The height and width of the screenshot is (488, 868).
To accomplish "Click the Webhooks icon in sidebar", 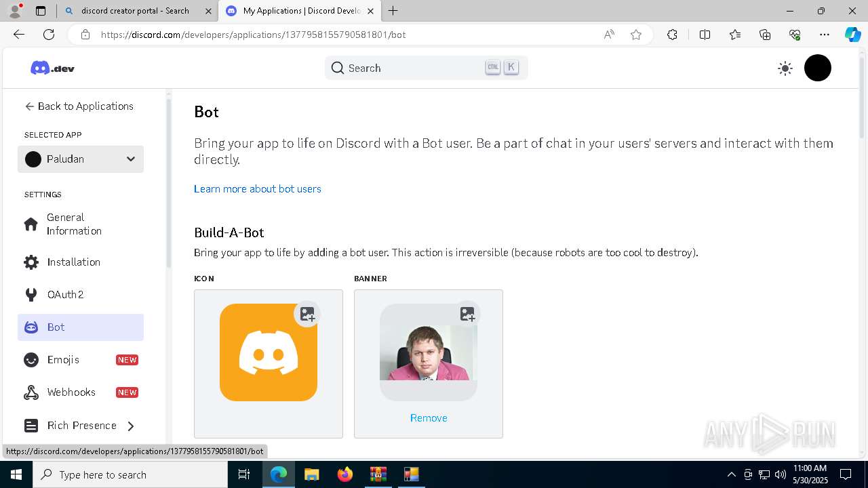I will click(x=31, y=392).
